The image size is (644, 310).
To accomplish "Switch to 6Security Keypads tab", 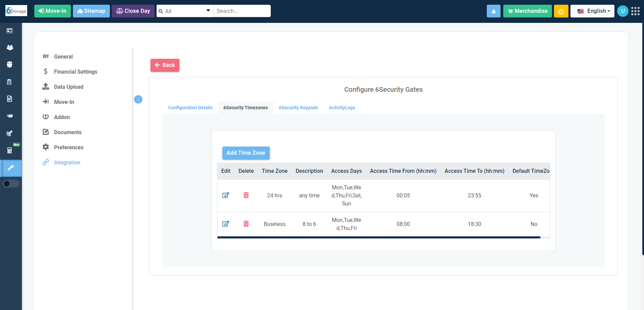I will tap(298, 108).
